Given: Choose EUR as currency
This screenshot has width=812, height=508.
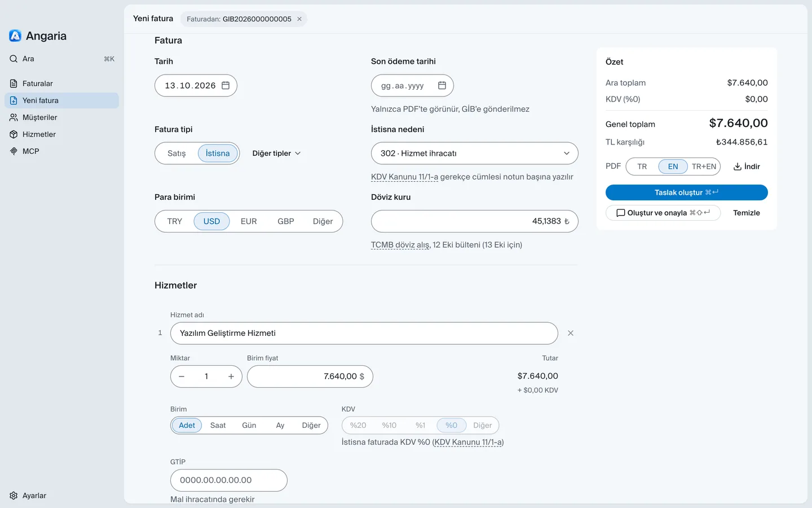Looking at the screenshot, I should coord(249,221).
